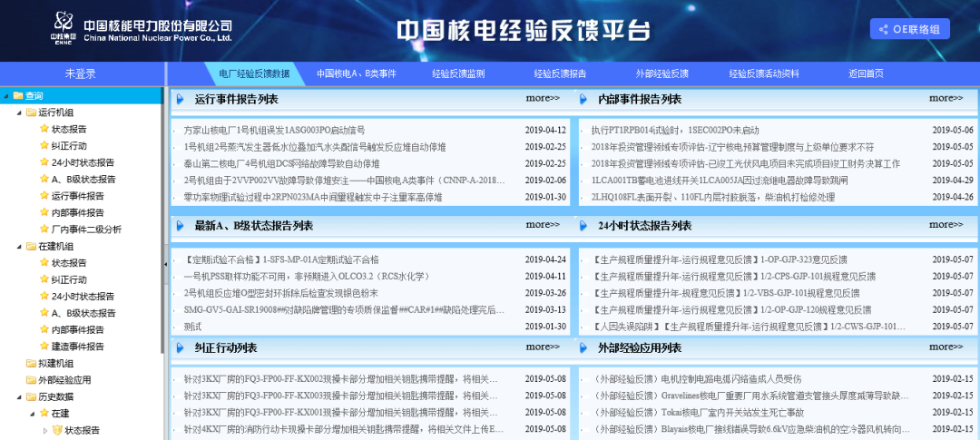Click the blue arrow icon beside 最新A、B级状态报告列表

[180, 226]
